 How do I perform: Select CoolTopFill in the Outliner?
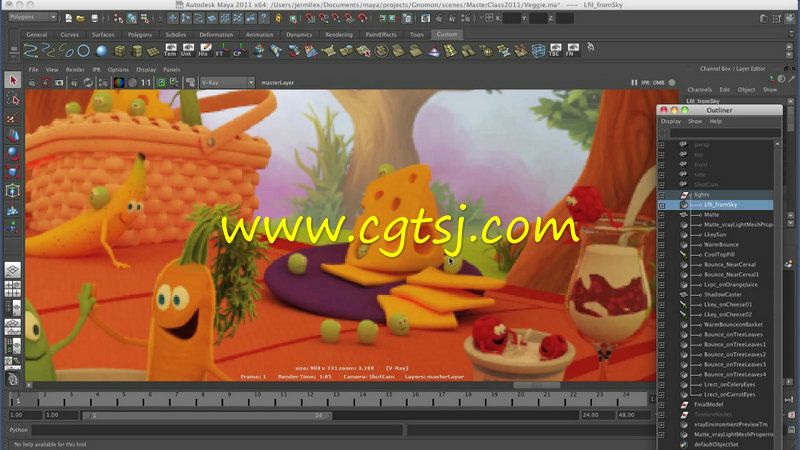point(719,255)
